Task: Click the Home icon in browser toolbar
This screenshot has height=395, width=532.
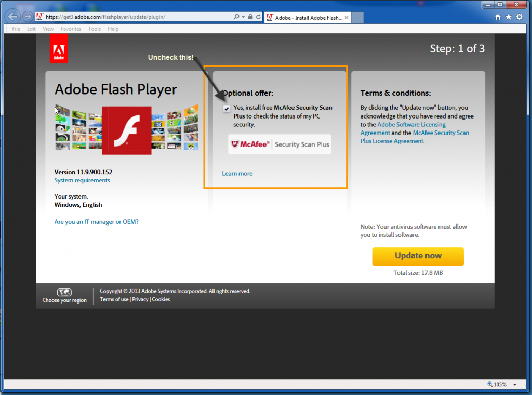Action: pyautogui.click(x=498, y=17)
